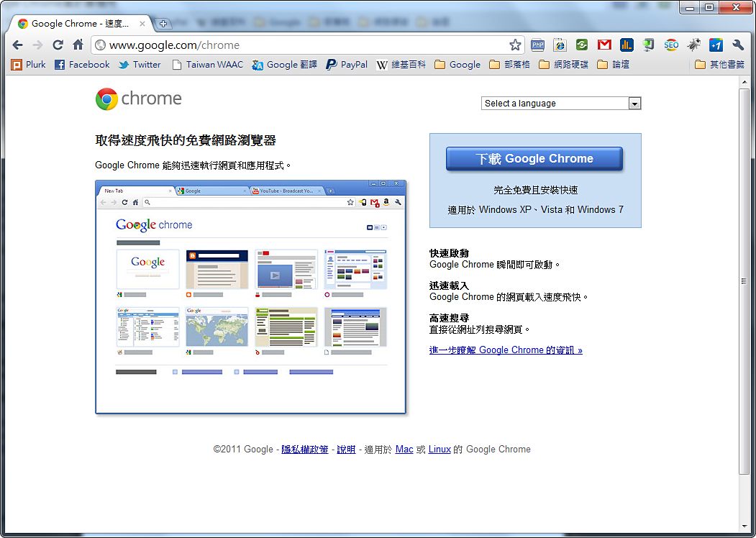Open the 說明 link in footer
The height and width of the screenshot is (538, 756).
point(346,450)
